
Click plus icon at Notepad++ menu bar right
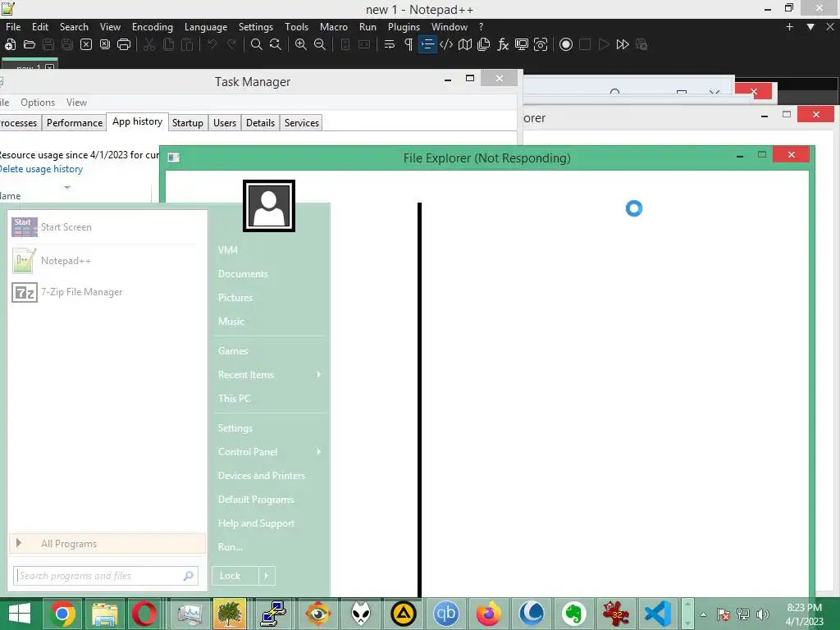789,27
